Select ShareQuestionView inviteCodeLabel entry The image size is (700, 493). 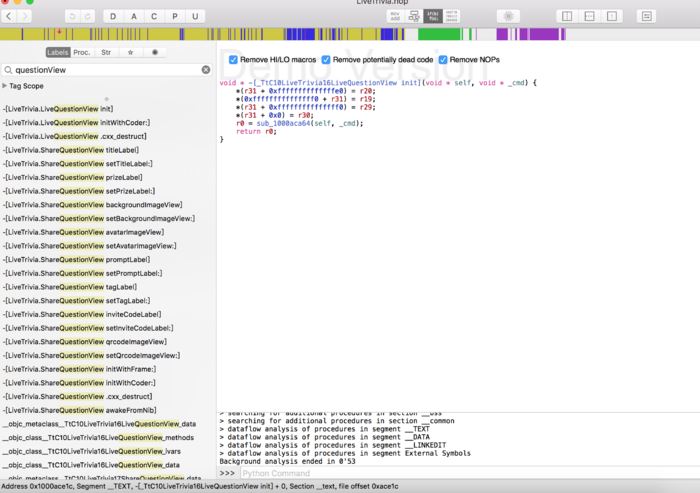82,314
